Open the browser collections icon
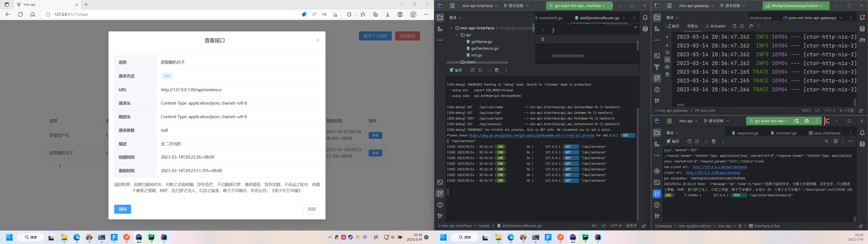 point(375,14)
